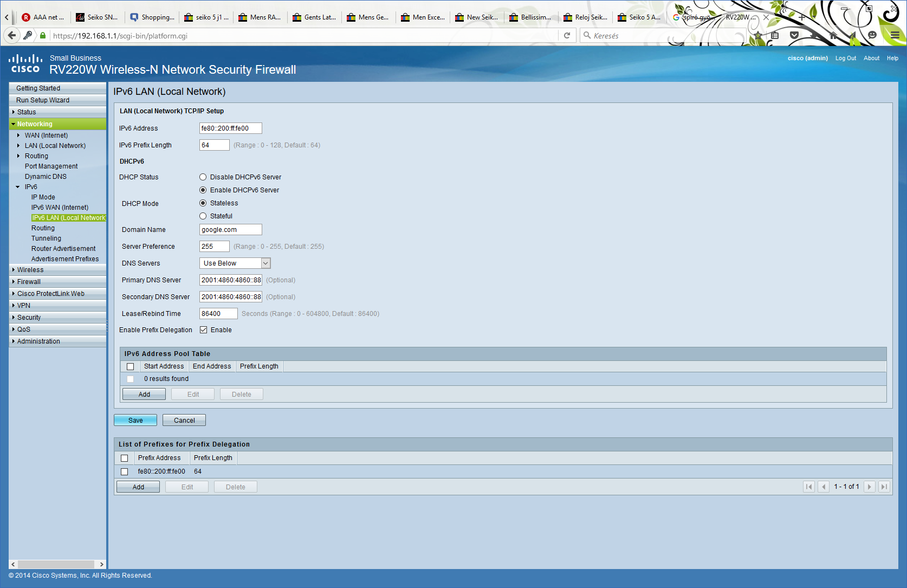Click the smiley face toolbar icon
The image size is (907, 588).
tap(872, 36)
